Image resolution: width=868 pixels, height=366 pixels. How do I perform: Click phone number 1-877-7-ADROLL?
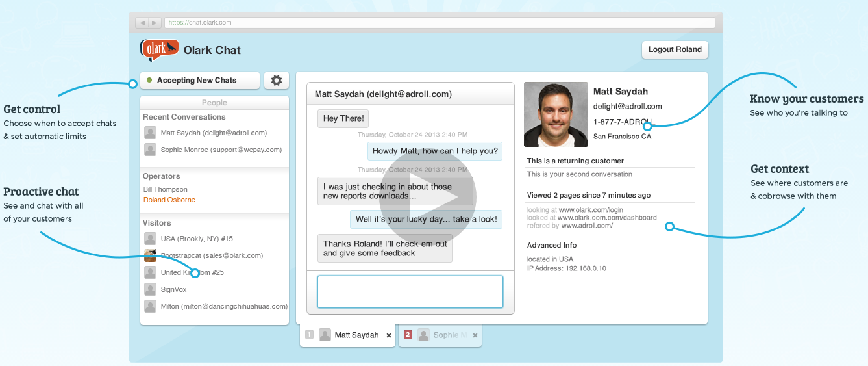pyautogui.click(x=624, y=122)
